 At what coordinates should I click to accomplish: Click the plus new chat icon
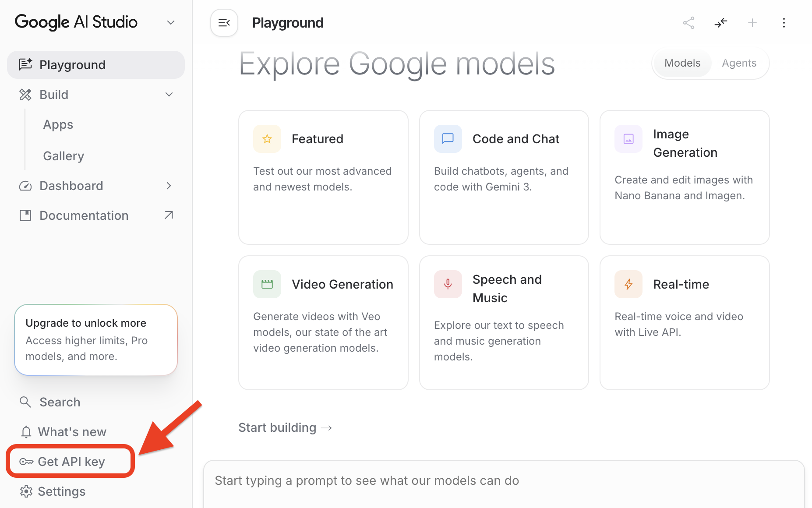[x=752, y=23]
